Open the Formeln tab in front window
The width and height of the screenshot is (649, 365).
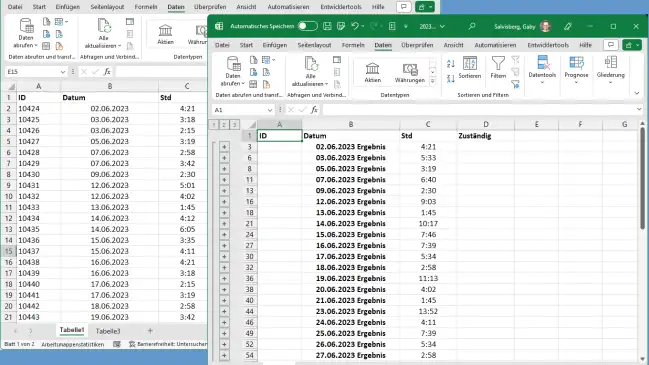(353, 45)
